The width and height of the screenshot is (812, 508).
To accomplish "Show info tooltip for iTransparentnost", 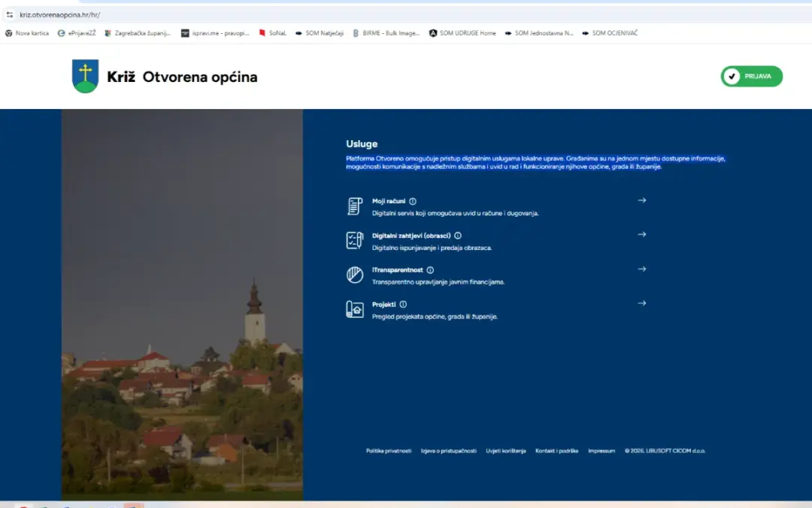I will click(430, 269).
